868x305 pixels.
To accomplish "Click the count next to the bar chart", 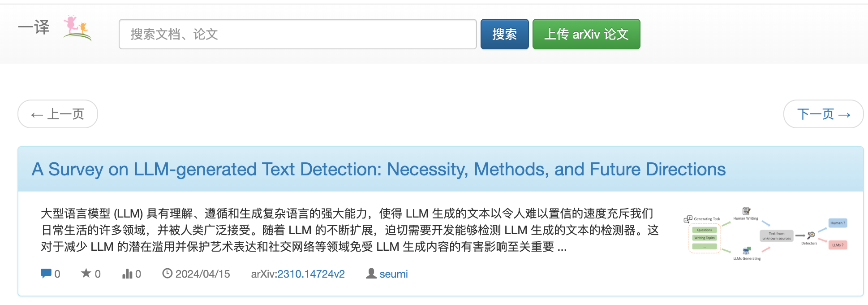I will (138, 274).
